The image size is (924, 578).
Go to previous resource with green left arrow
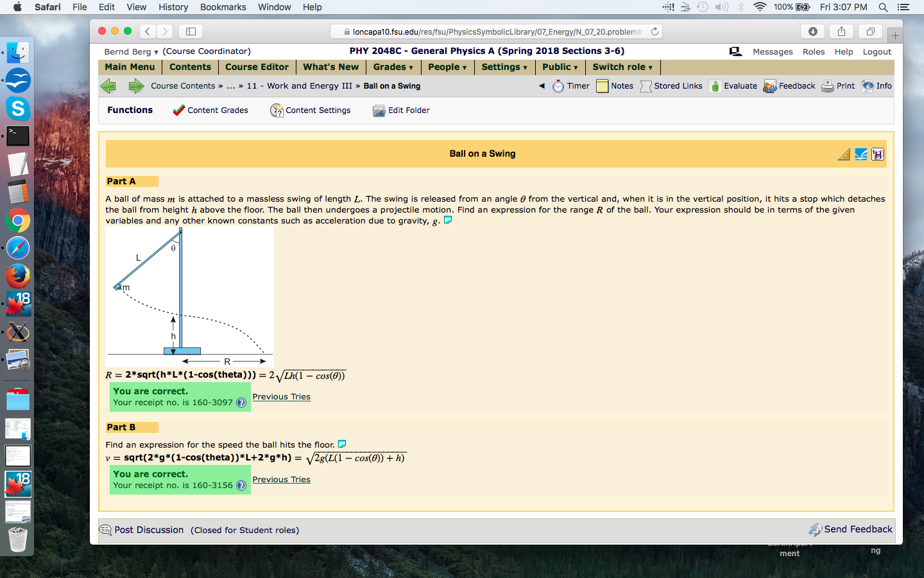click(108, 86)
